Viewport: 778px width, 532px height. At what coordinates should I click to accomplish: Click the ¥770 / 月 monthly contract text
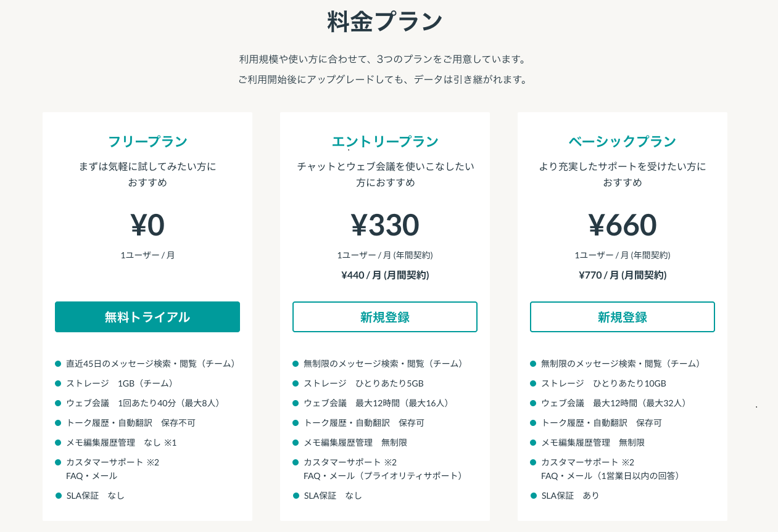[623, 275]
